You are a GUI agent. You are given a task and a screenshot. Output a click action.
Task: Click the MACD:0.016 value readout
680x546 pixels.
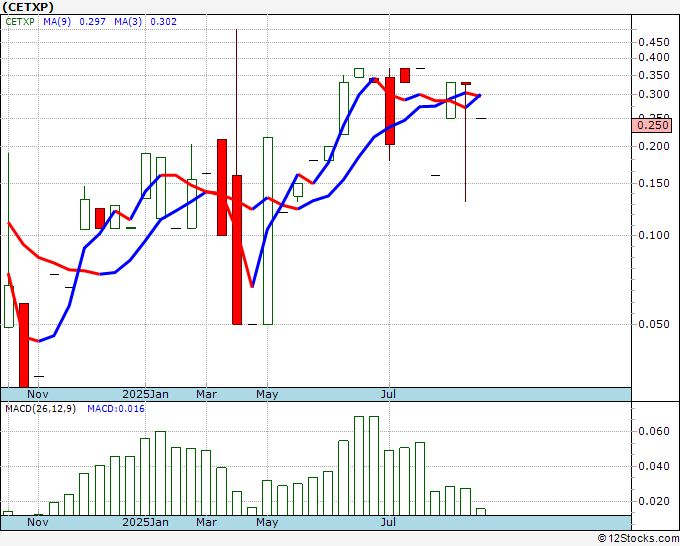pos(116,409)
